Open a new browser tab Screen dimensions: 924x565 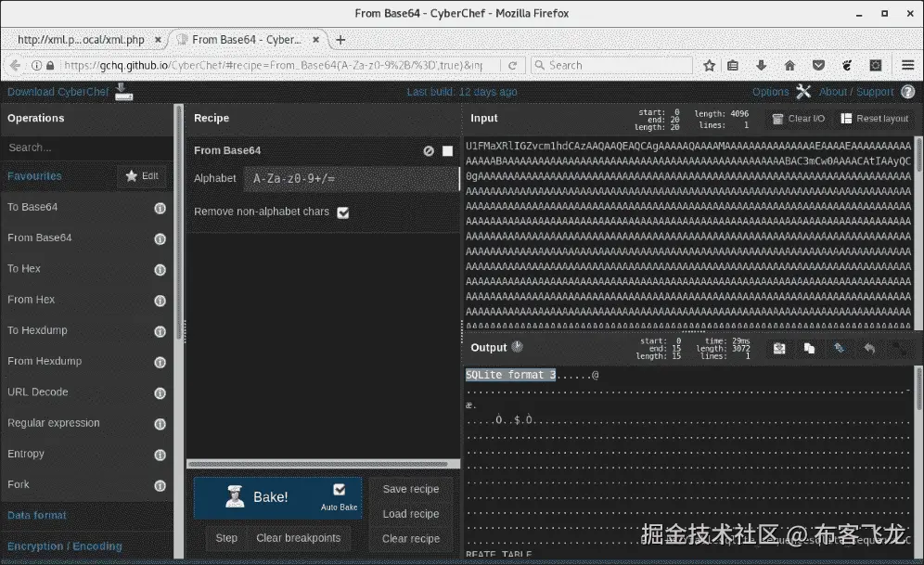click(x=340, y=40)
